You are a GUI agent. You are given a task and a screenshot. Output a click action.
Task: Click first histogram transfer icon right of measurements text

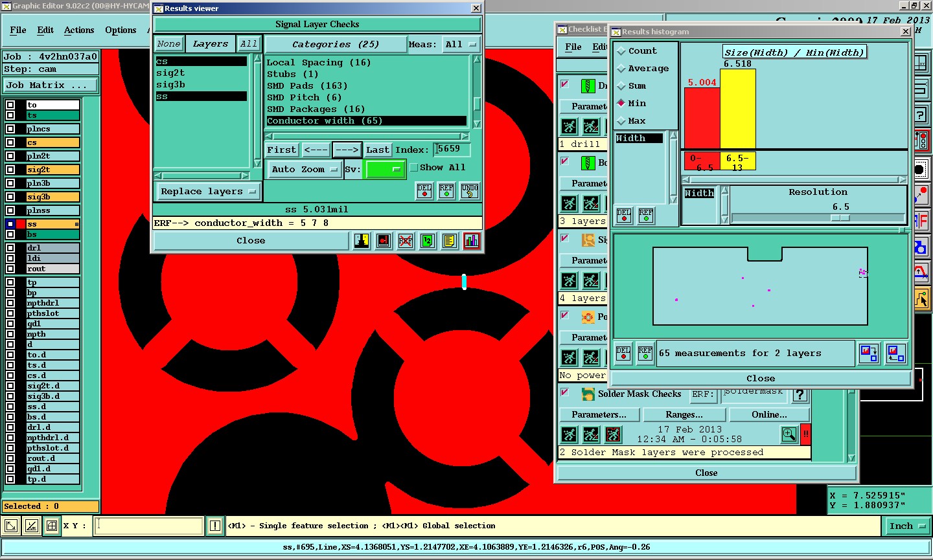(868, 353)
